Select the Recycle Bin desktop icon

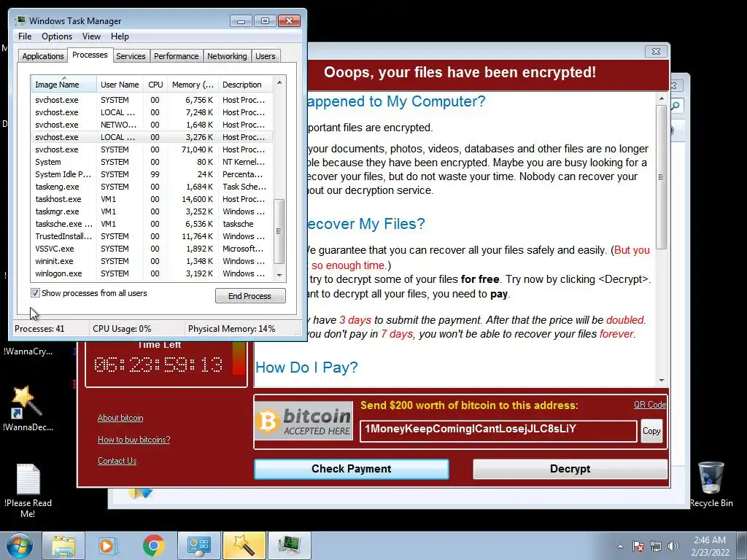pyautogui.click(x=711, y=484)
